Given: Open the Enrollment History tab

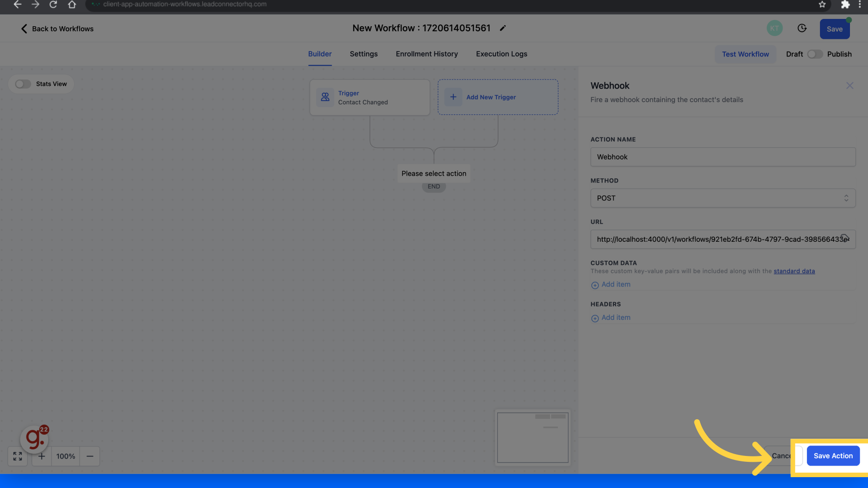Looking at the screenshot, I should pyautogui.click(x=427, y=54).
